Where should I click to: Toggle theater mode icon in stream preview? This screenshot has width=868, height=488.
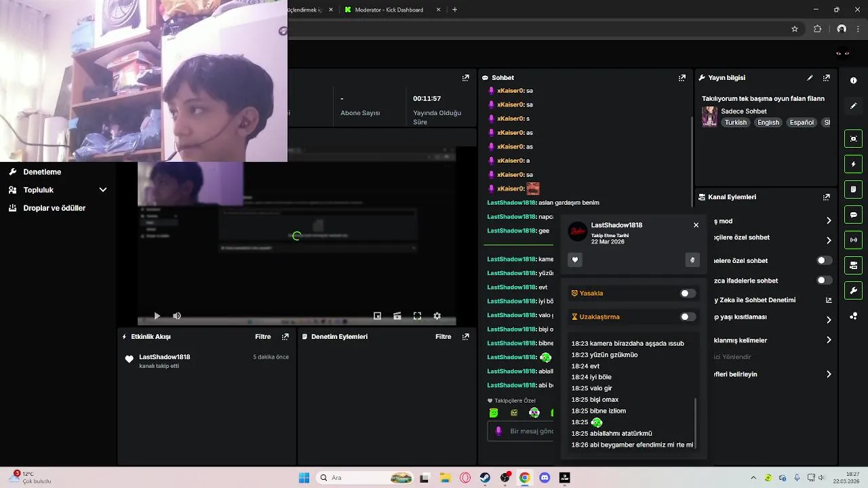pyautogui.click(x=397, y=316)
